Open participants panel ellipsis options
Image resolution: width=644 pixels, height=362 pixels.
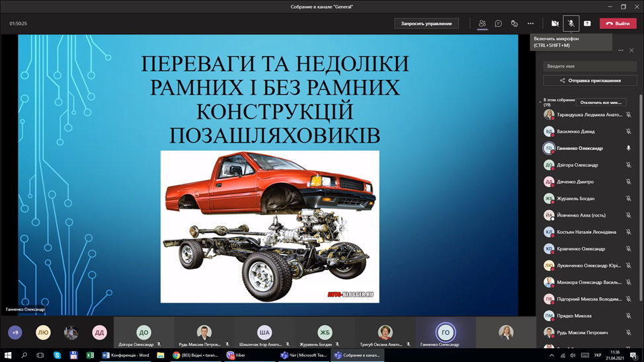coord(621,50)
